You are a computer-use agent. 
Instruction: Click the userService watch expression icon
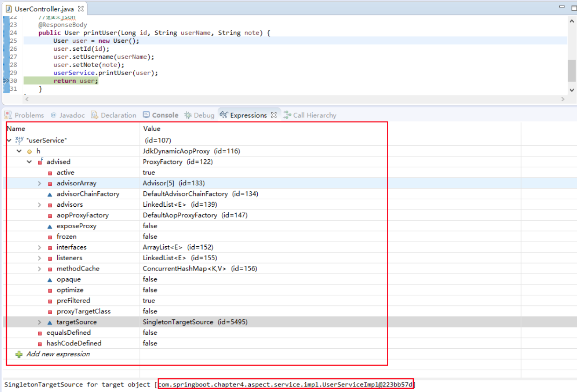pyautogui.click(x=20, y=140)
